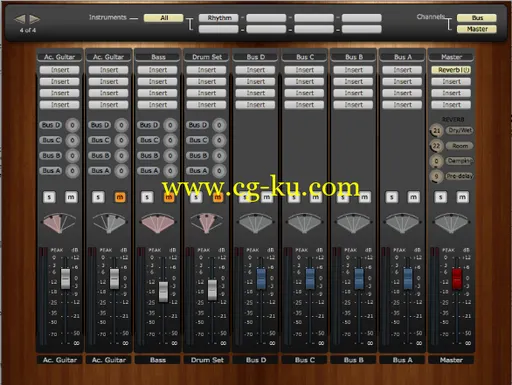Click Reverb Dry/Wet knob showing 21
The width and height of the screenshot is (512, 385).
click(x=436, y=131)
